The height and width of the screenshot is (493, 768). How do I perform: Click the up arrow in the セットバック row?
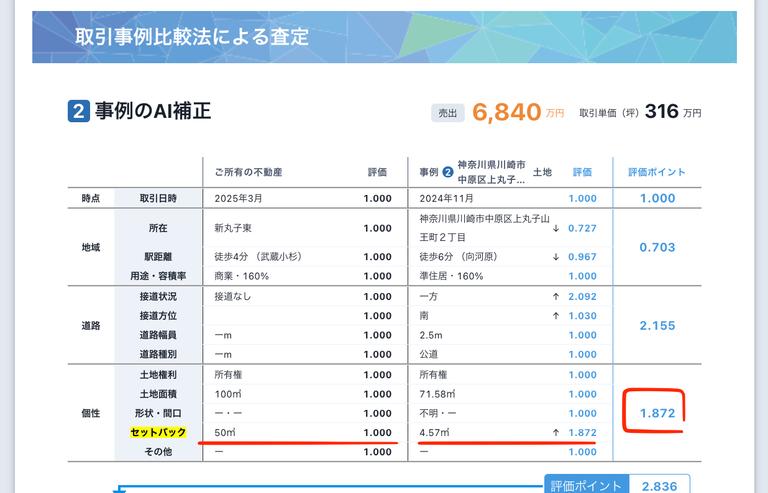point(555,433)
